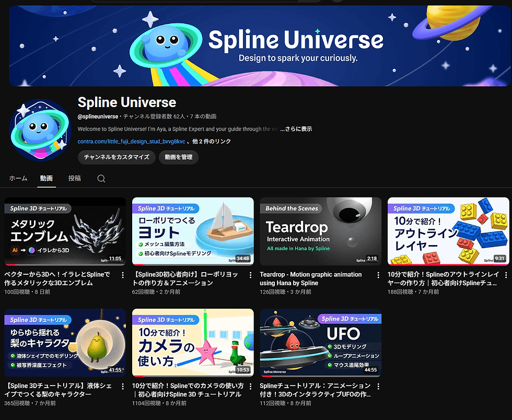Open options menu for the 梨のキャラクター video

[123, 387]
